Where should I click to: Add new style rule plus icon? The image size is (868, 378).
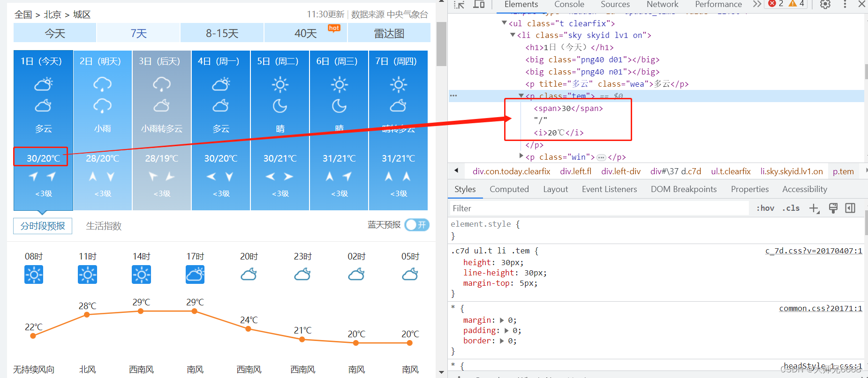click(814, 208)
